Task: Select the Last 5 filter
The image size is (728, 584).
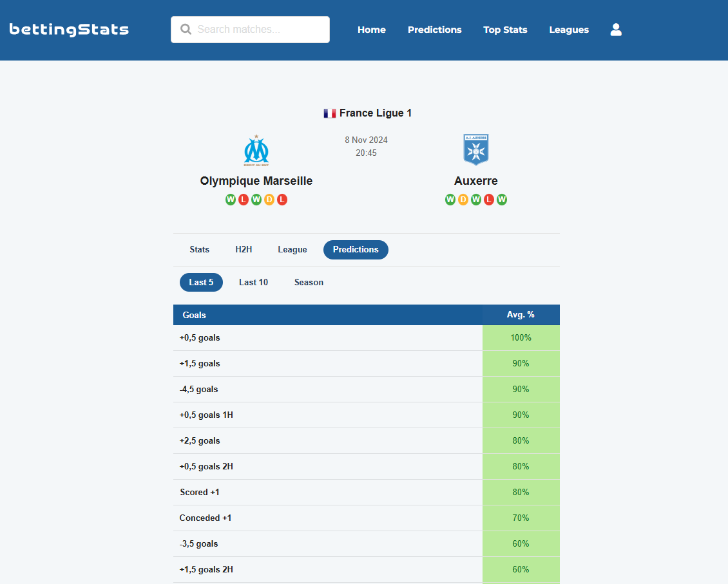Action: (201, 283)
